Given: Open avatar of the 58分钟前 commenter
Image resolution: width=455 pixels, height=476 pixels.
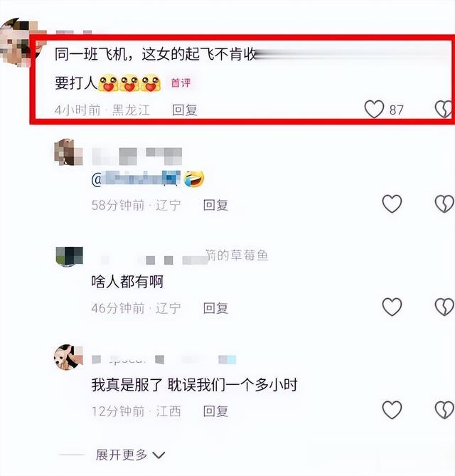Looking at the screenshot, I should (x=68, y=152).
